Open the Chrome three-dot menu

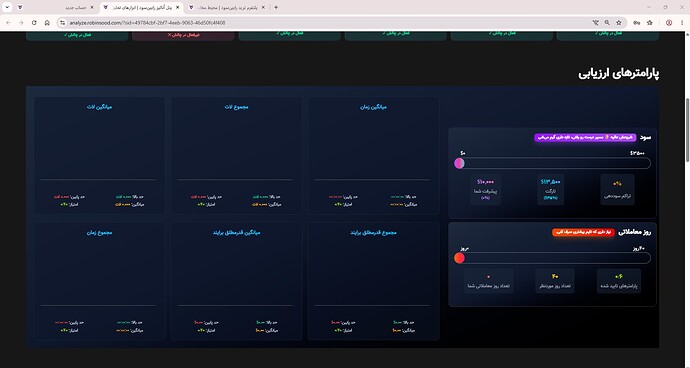click(x=682, y=22)
